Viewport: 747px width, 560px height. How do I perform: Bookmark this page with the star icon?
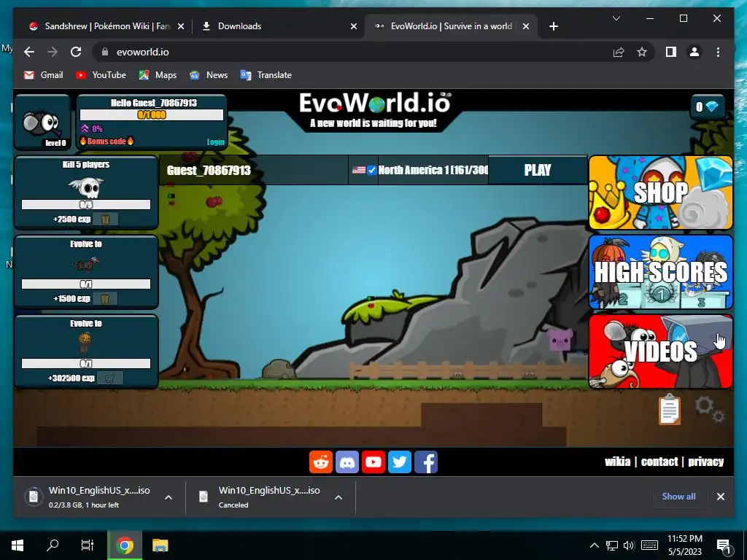click(x=642, y=52)
